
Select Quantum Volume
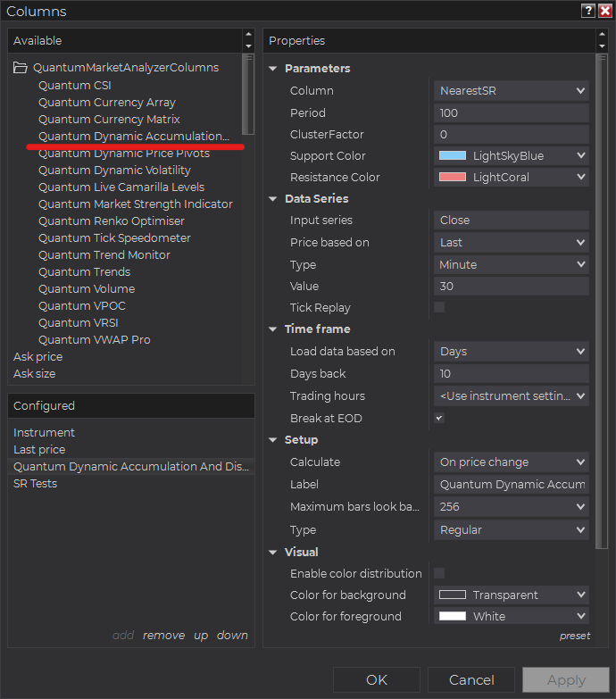click(87, 289)
